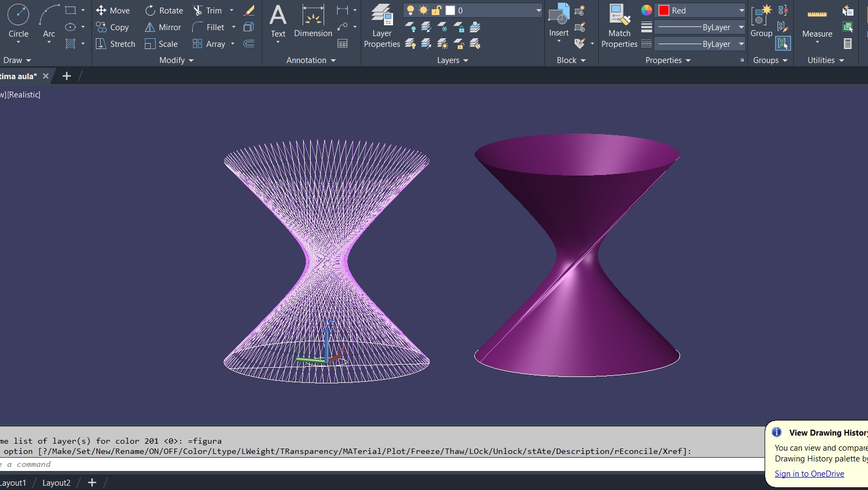Switch to the Layout2 tab
Image resolution: width=868 pixels, height=490 pixels.
(57, 482)
